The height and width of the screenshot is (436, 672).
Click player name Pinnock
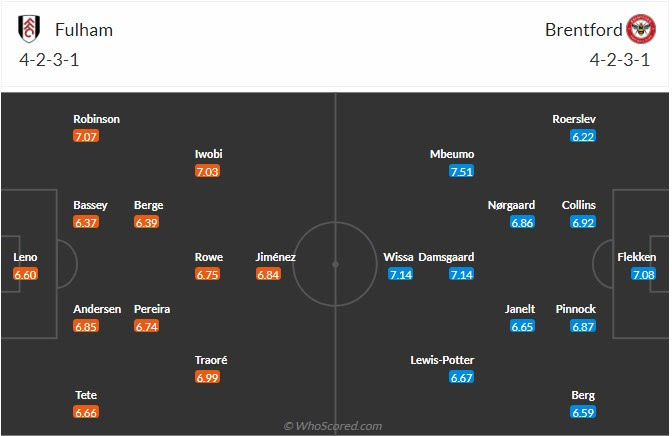(576, 309)
